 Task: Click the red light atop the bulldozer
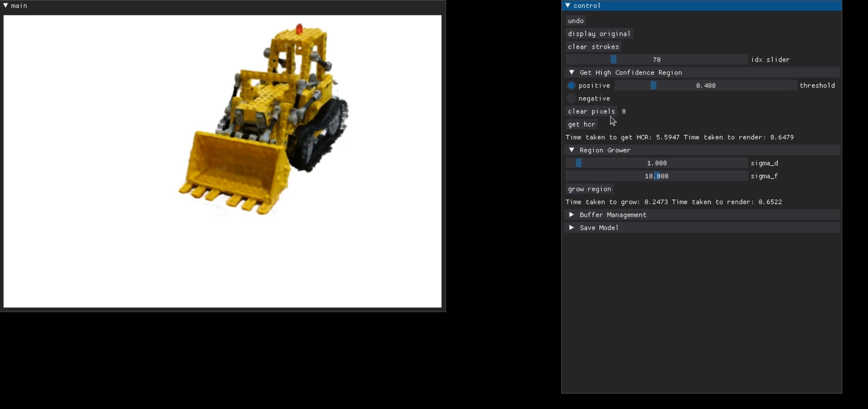point(299,29)
